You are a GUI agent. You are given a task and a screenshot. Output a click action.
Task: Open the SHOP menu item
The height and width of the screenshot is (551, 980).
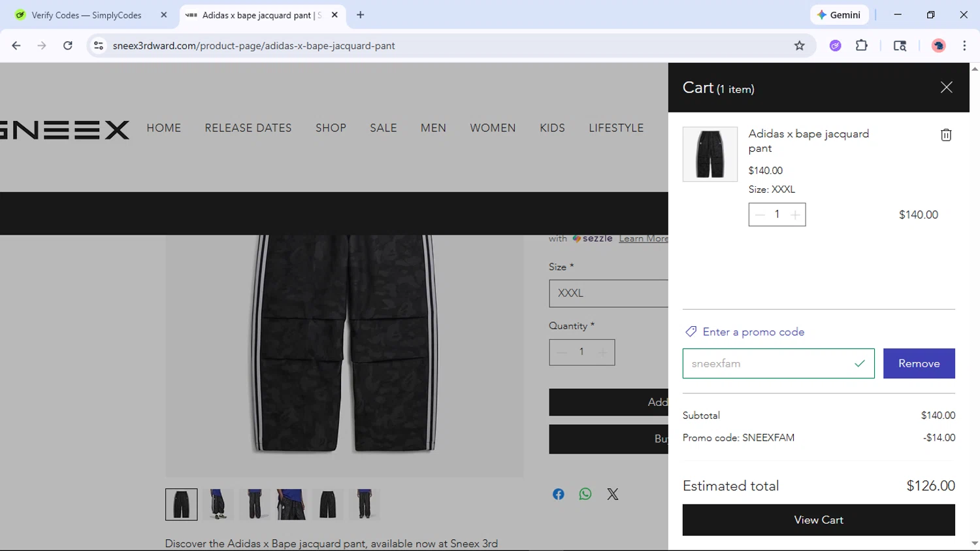(x=331, y=128)
